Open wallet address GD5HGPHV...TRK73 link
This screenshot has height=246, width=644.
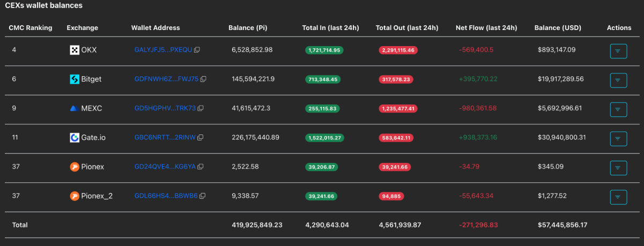coord(165,108)
